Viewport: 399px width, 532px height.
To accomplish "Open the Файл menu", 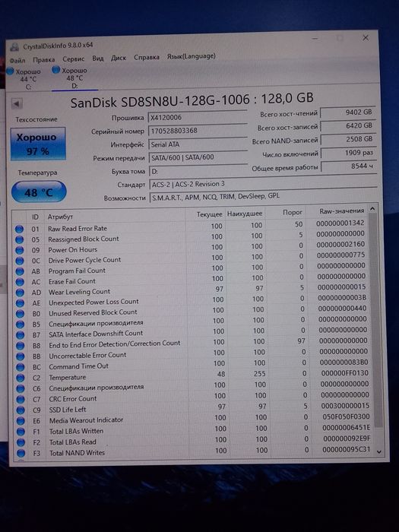I will click(17, 60).
